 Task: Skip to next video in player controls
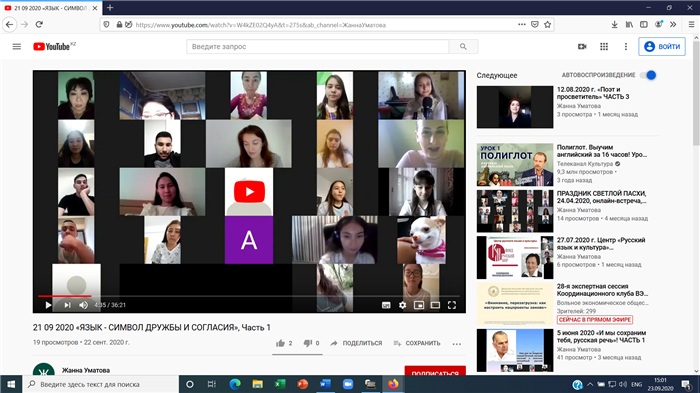67,305
